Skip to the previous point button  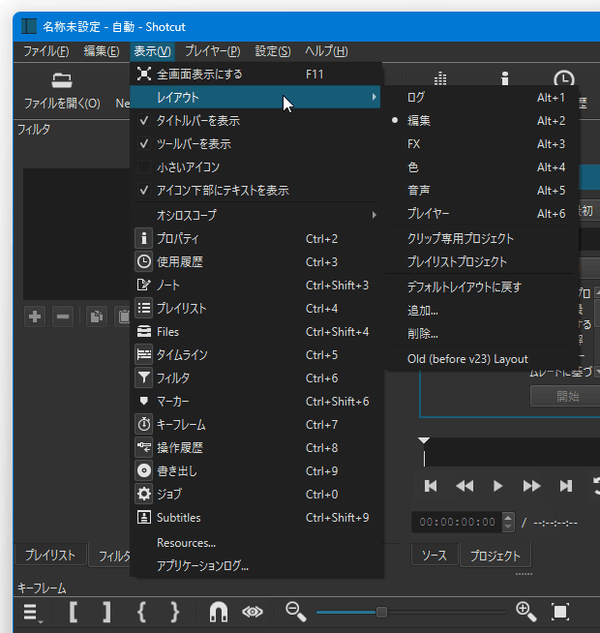430,486
